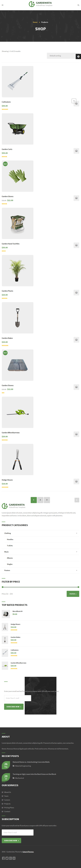Viewport: 81px width, 868px height.
Task: Click the Home breadcrumb link
Action: 35,22
